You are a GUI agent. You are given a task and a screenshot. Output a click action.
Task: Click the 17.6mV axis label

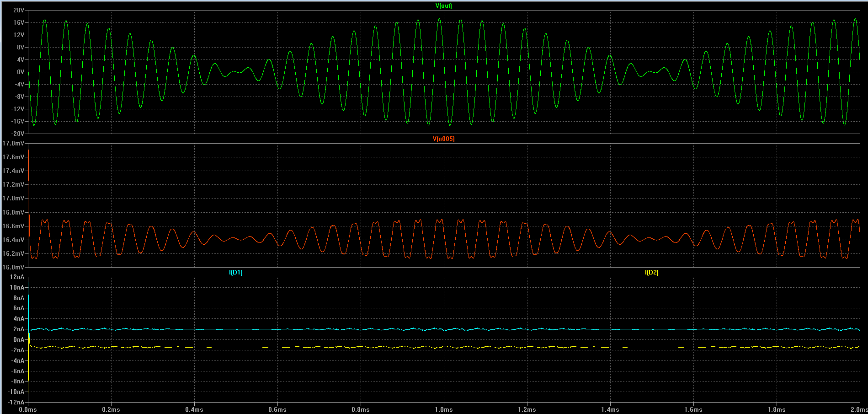tap(13, 157)
